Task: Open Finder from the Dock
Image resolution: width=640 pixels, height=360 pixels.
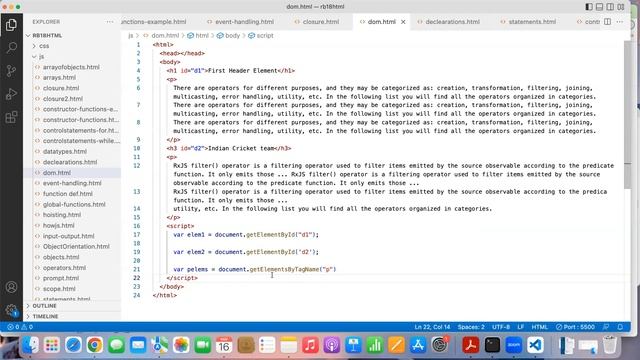Action: click(31, 345)
